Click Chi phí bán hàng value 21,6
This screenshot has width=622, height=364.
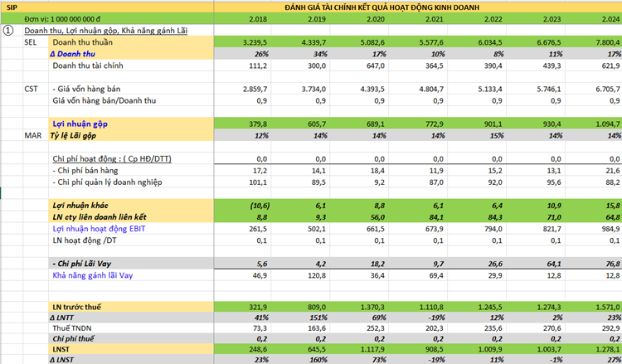pyautogui.click(x=613, y=171)
